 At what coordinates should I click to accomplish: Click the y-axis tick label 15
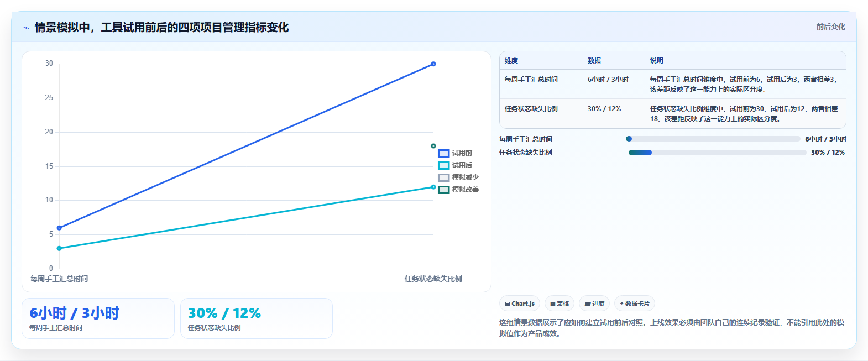pyautogui.click(x=49, y=166)
